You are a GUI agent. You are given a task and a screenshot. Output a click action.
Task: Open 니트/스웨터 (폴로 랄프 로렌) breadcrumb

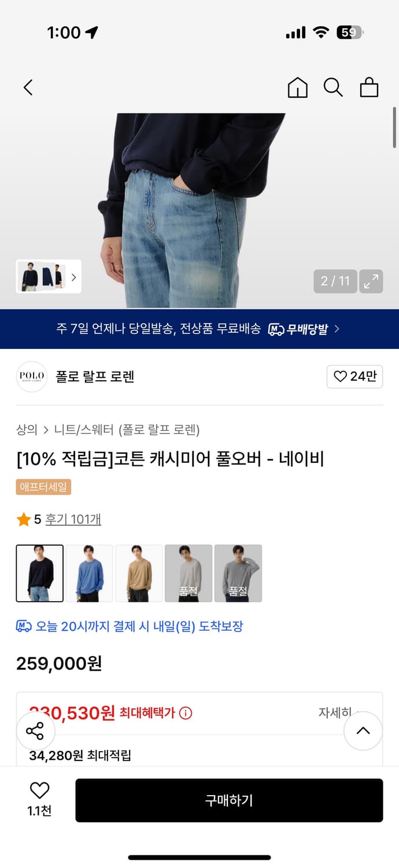127,430
